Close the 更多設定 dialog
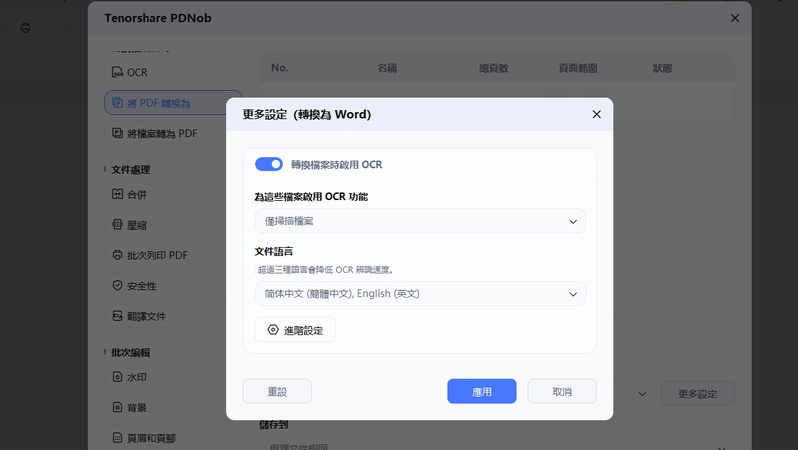This screenshot has width=798, height=450. [x=596, y=115]
